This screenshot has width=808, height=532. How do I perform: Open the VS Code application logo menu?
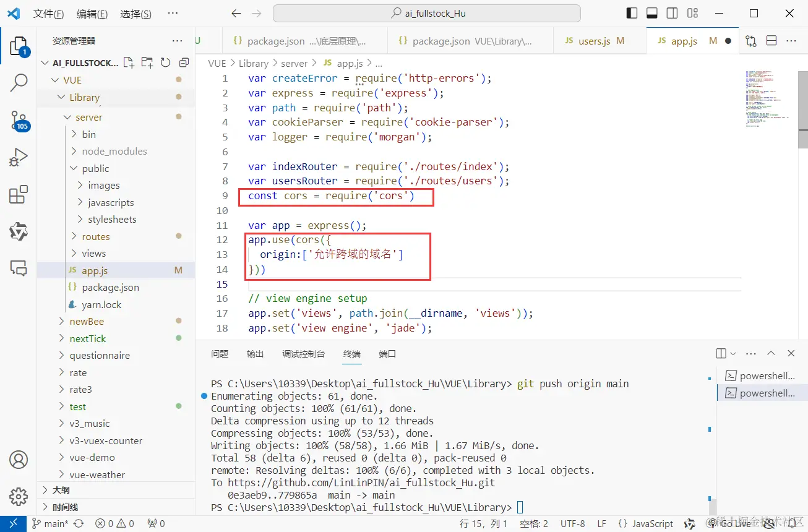14,14
